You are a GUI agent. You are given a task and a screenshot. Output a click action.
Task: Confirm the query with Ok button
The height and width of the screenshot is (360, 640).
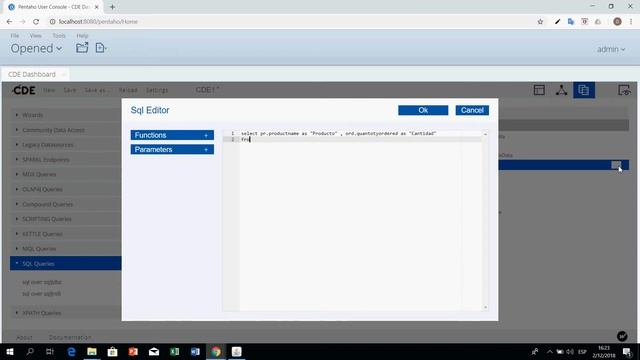click(423, 110)
